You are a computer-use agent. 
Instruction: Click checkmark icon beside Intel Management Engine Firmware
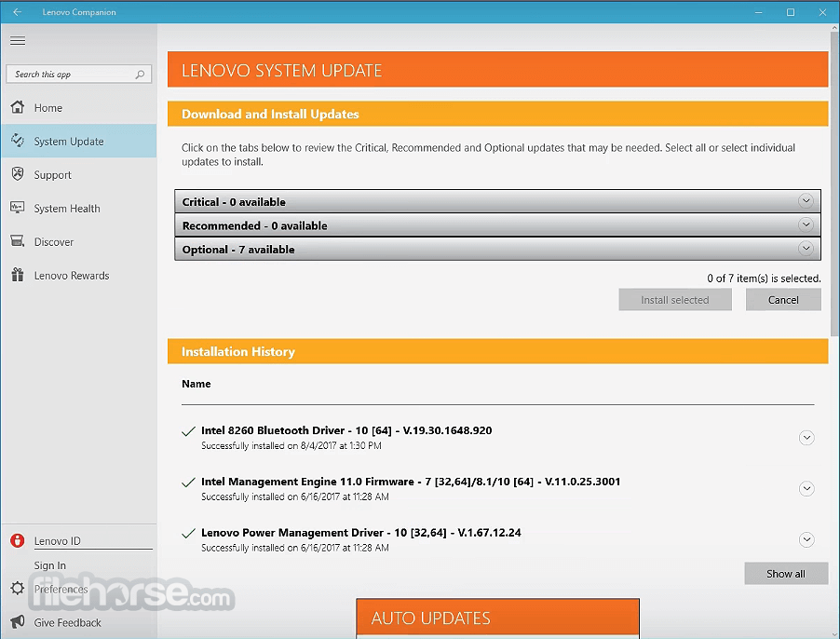pyautogui.click(x=188, y=483)
